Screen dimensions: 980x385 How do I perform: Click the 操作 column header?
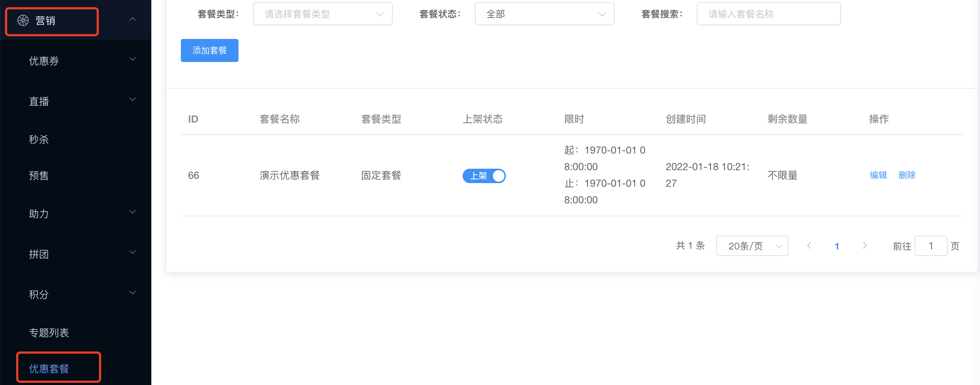(879, 119)
